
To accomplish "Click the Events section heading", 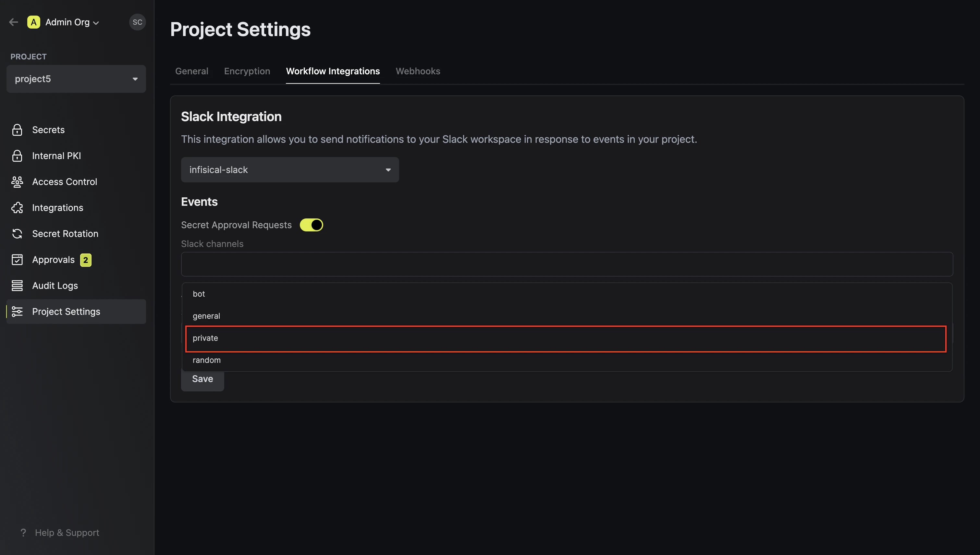I will tap(199, 202).
